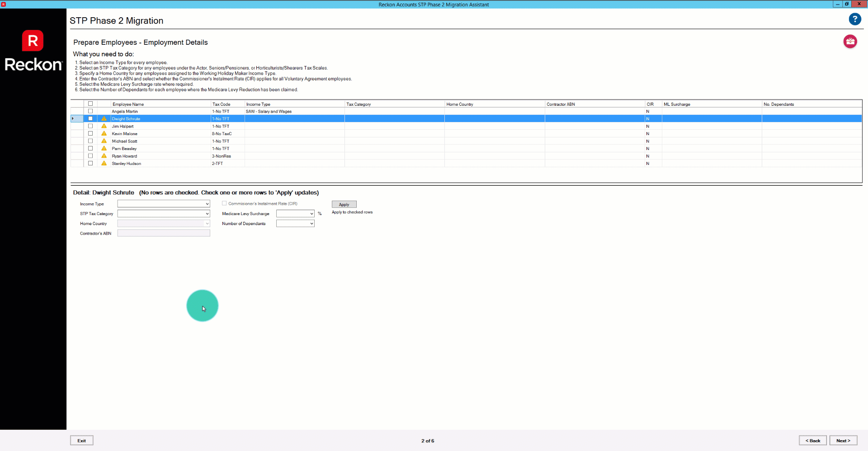Select the Ryan Howard name cell

[160, 156]
